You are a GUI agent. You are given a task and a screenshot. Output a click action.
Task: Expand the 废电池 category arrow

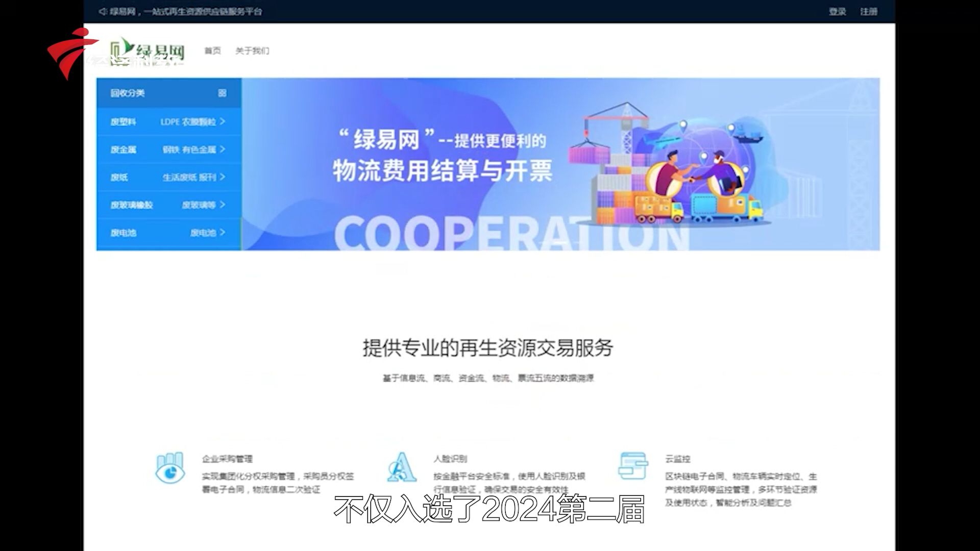(223, 233)
